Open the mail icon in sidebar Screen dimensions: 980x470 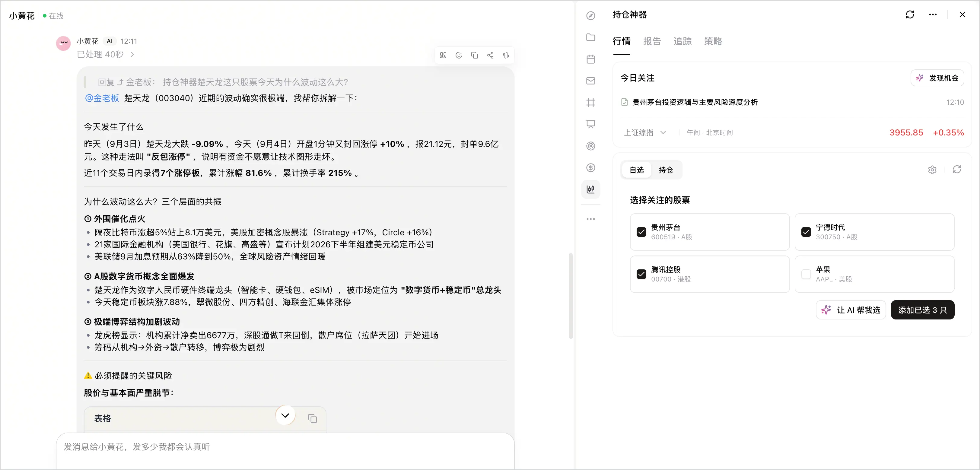pos(590,81)
